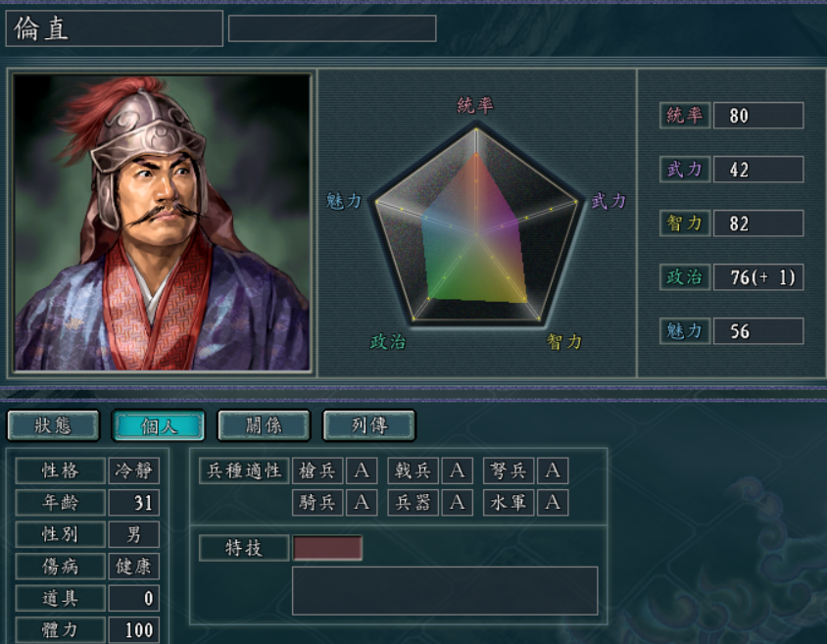Viewport: 827px width, 644px height.
Task: Select the 統率 stat label
Action: (684, 116)
